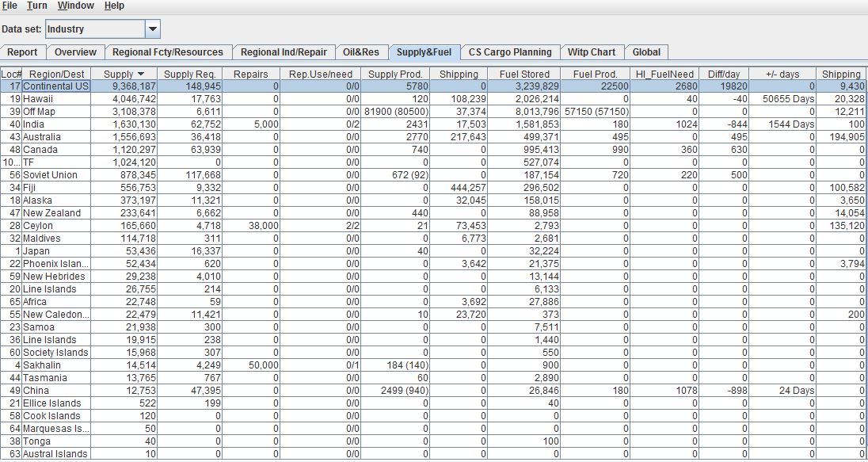Select the Off Map region cell
The width and height of the screenshot is (868, 462).
coord(56,112)
